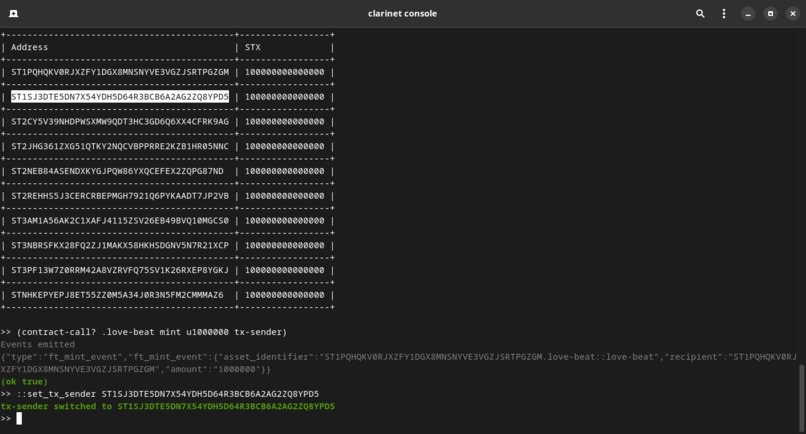Click address STNHKEPYEPJ8ET55ZZ0M5A34J0R3N5FM2CMMMAZ6
The image size is (806, 434).
[x=117, y=295]
